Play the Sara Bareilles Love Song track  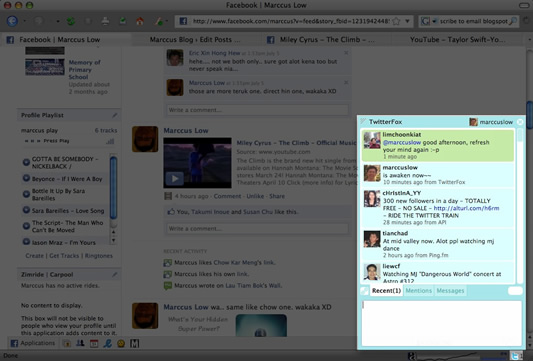26,210
